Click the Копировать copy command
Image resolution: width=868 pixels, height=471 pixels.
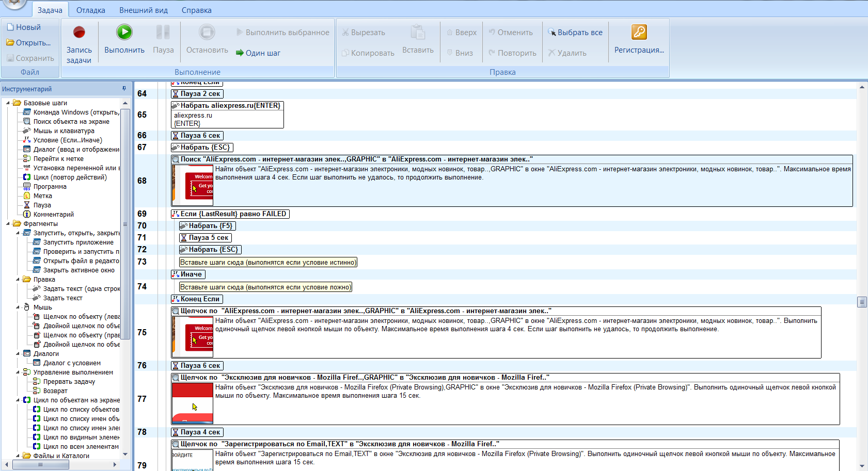tap(368, 53)
